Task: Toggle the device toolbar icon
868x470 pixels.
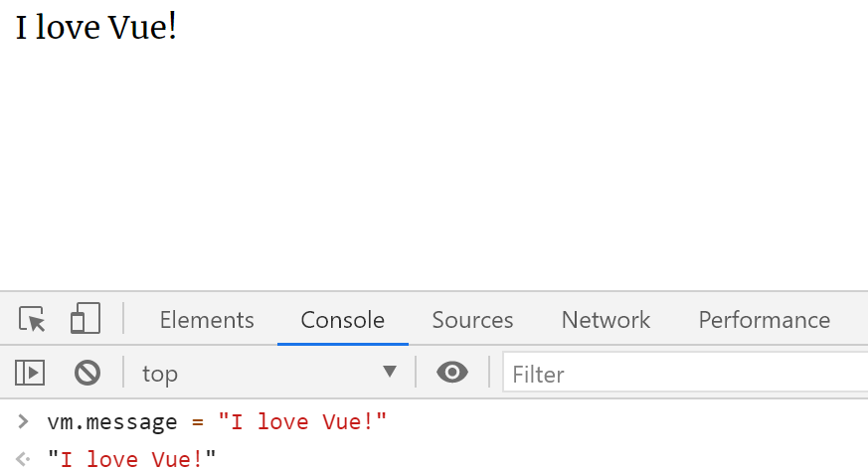Action: pos(86,318)
